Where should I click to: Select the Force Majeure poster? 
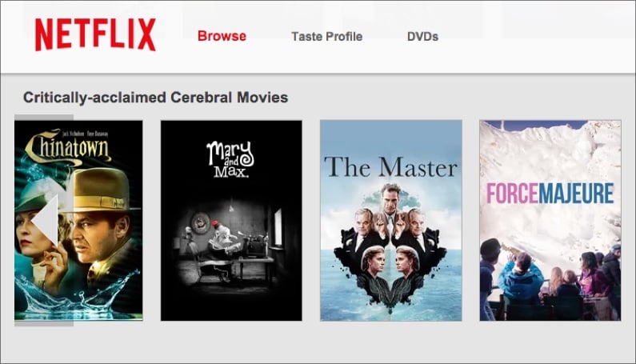[x=550, y=220]
